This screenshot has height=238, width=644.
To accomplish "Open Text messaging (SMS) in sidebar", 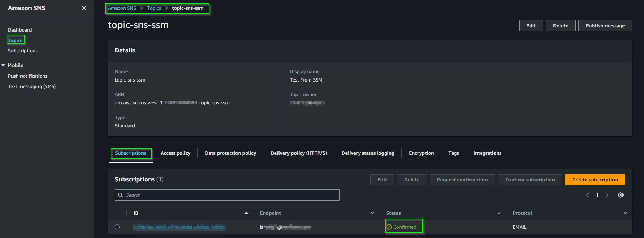I will click(x=32, y=86).
